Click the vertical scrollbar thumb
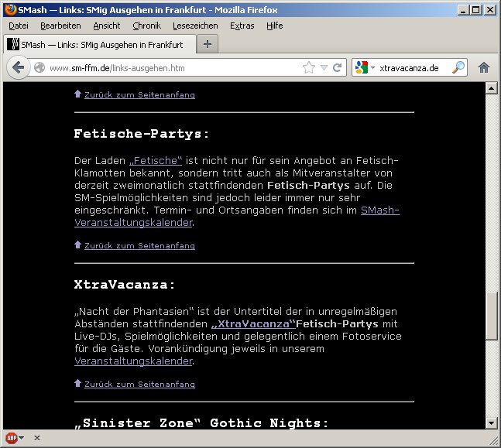 click(492, 316)
